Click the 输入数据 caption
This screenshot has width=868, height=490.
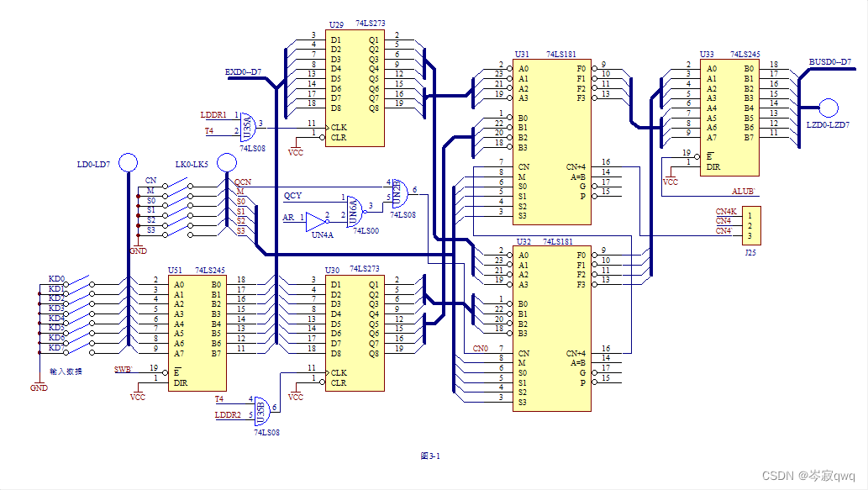[x=66, y=371]
